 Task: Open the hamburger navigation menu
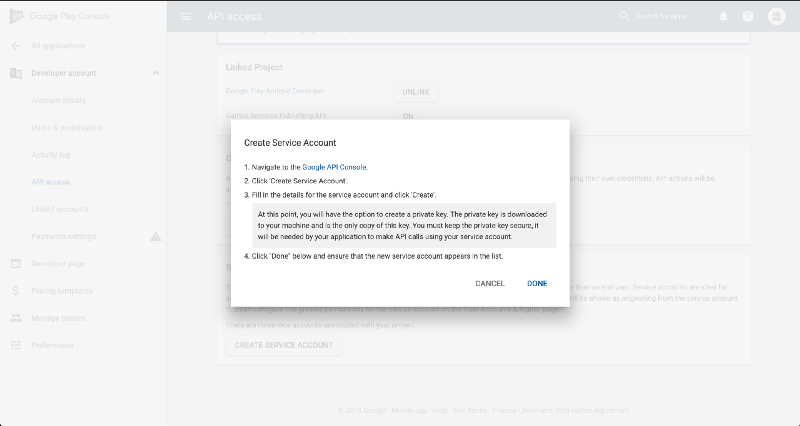click(x=186, y=16)
